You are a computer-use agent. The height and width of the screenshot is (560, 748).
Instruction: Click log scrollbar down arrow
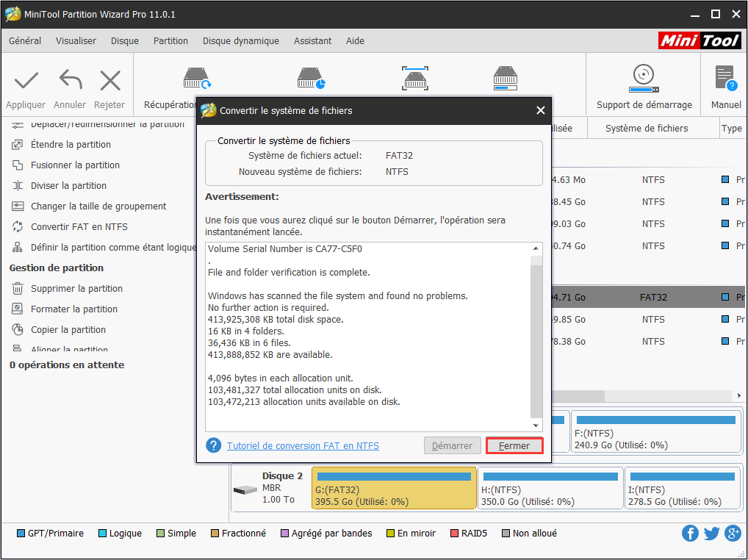click(x=536, y=426)
